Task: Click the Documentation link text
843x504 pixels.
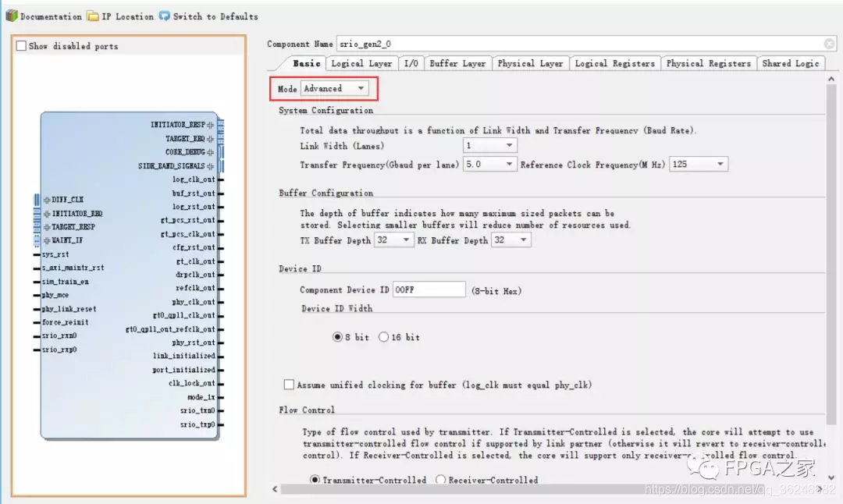Action: [x=51, y=16]
